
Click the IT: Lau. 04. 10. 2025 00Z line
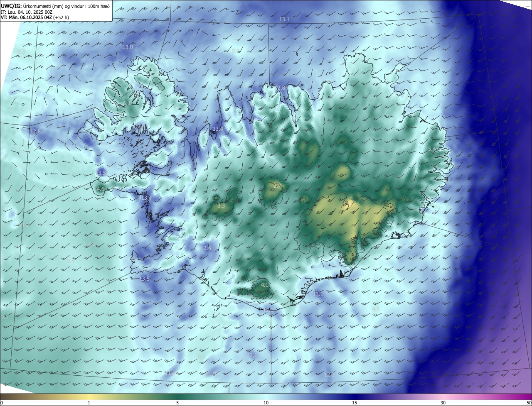point(27,12)
